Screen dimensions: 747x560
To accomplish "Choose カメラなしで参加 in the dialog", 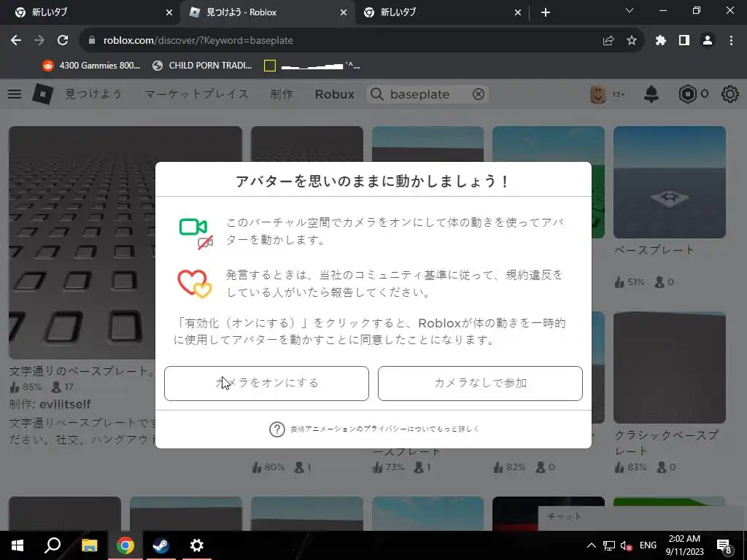I will 480,384.
